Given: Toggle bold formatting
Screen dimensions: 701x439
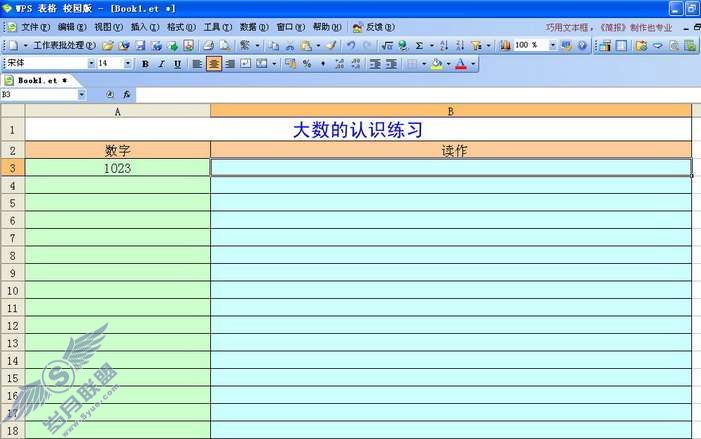Looking at the screenshot, I should (x=145, y=64).
